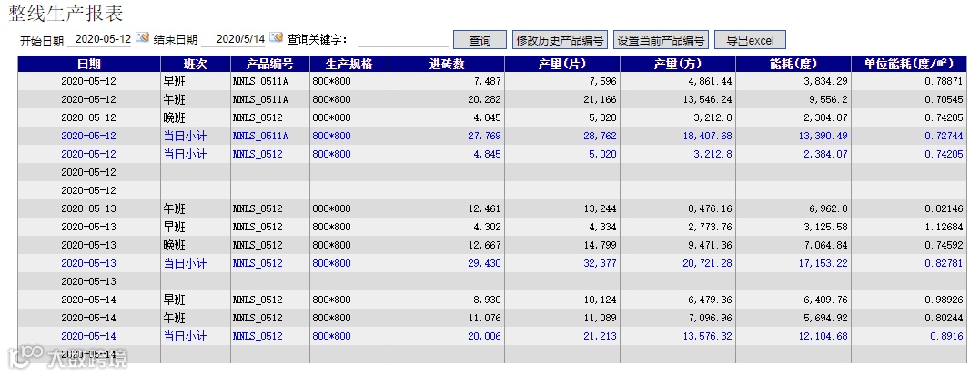This screenshot has width=980, height=376.
Task: Click subtotal value 17,153.22
Action: [822, 263]
